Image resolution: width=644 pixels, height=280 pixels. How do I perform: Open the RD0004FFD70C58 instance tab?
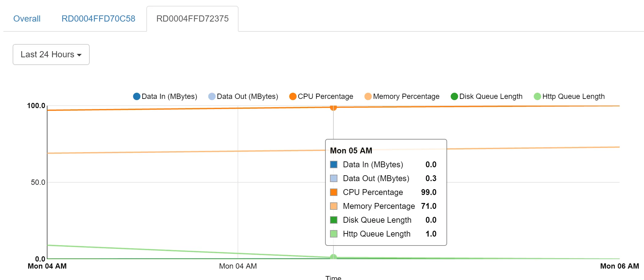coord(98,19)
